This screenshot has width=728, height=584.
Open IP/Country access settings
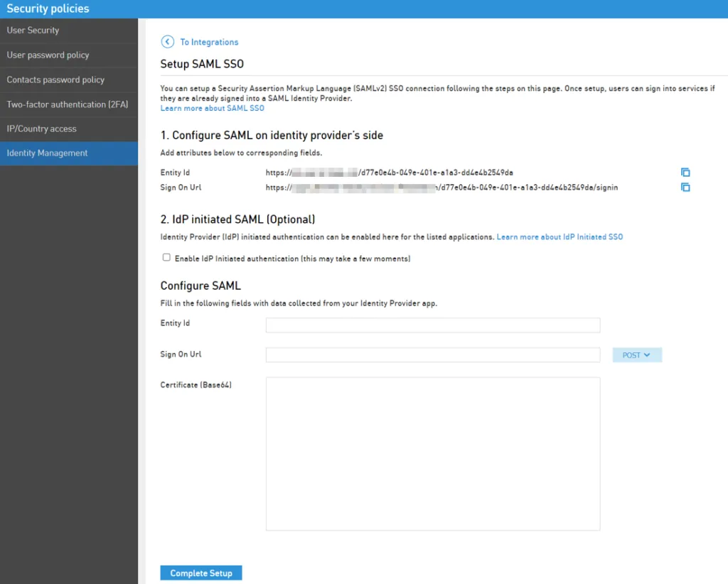tap(69, 129)
